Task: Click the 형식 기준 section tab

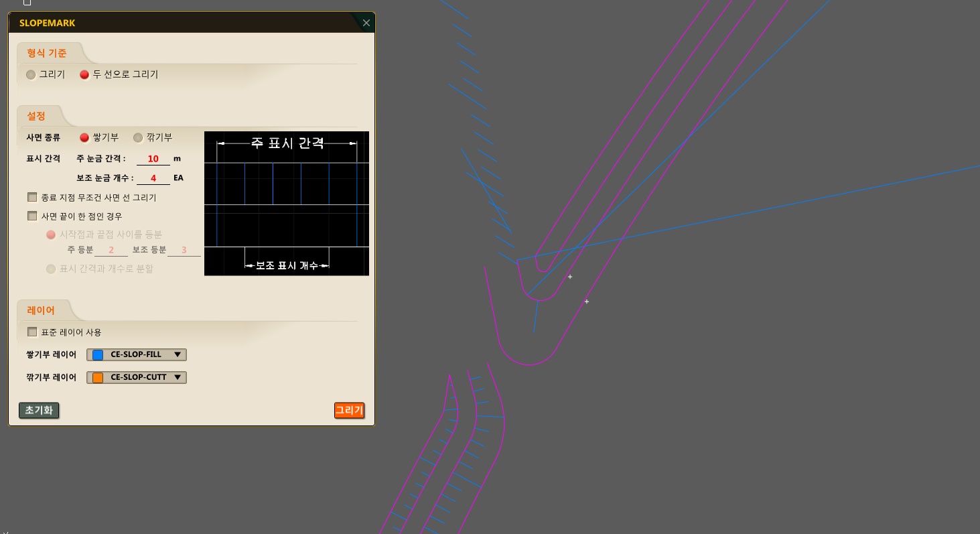Action: (47, 54)
